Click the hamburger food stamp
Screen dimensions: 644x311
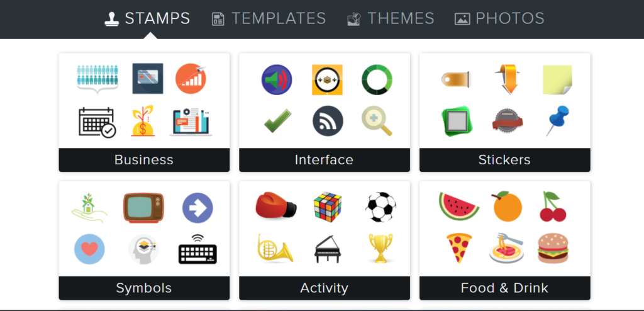(x=553, y=249)
